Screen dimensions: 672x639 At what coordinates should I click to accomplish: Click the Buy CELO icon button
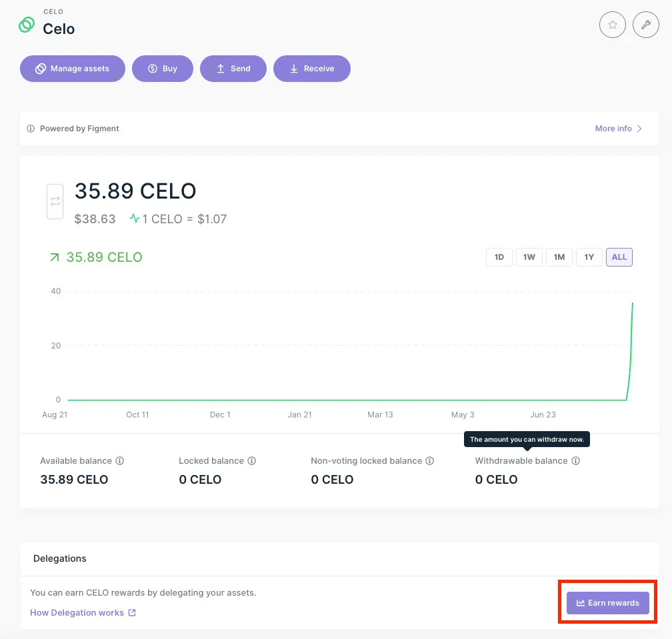(151, 68)
